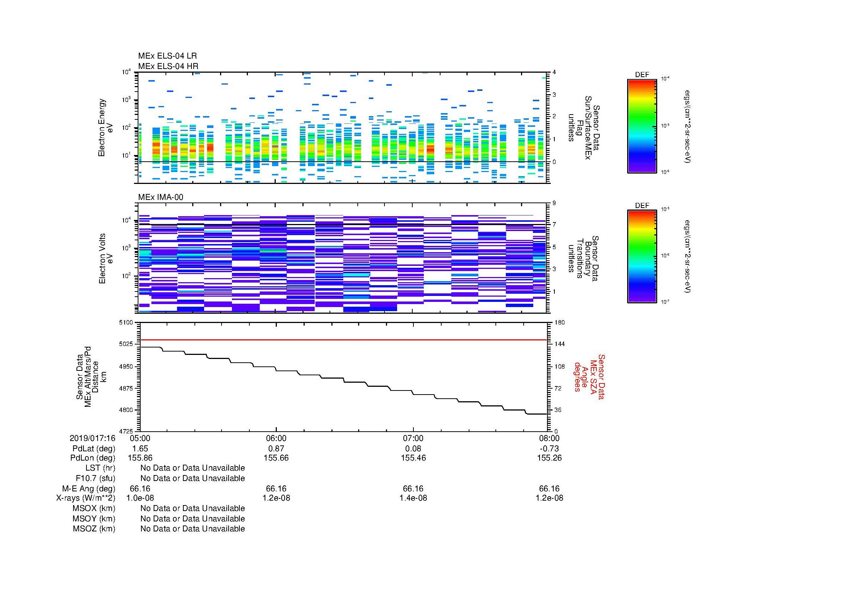Click the 'MSOX (km)' row label
This screenshot has width=868, height=613.
point(94,508)
